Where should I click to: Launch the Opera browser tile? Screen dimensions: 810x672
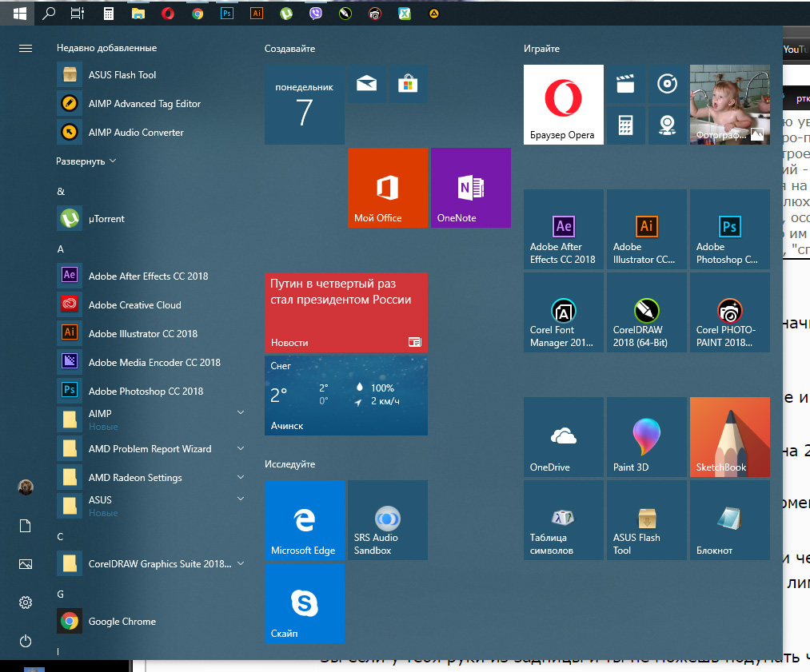pyautogui.click(x=563, y=105)
